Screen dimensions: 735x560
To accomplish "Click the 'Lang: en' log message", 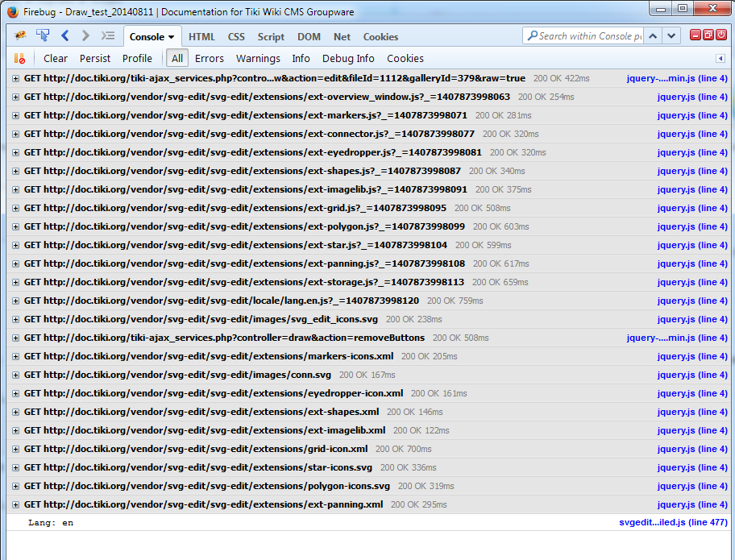I will pos(51,522).
